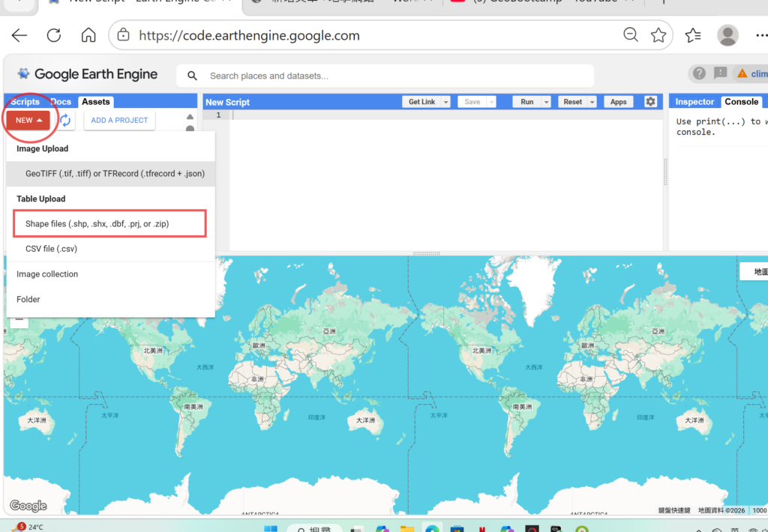Click the ADD A PROJECT button
The image size is (768, 532).
click(119, 120)
